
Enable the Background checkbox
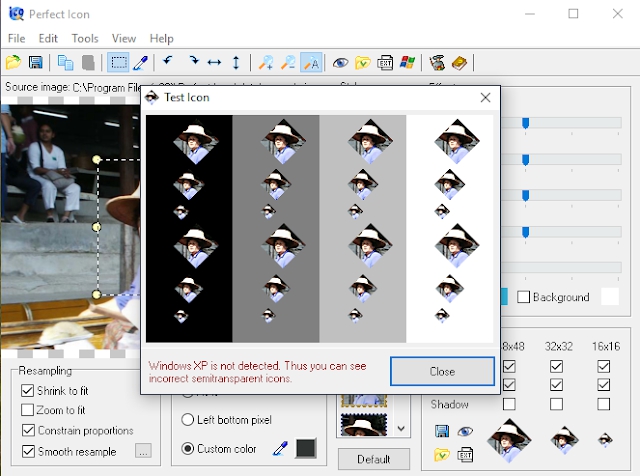523,297
